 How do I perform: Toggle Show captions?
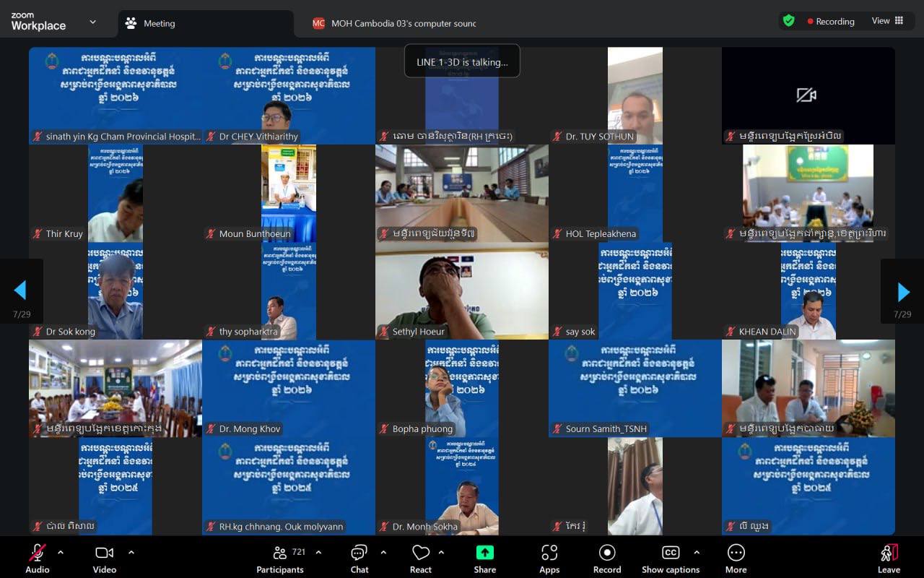coord(671,553)
